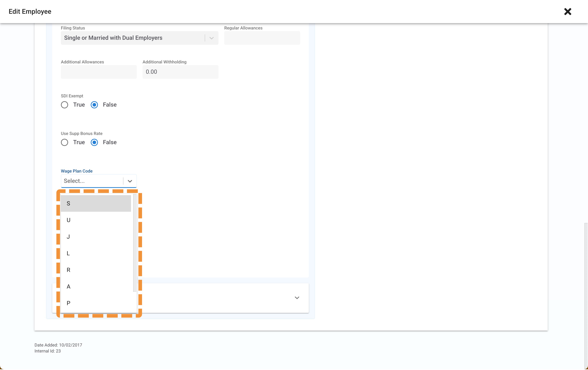This screenshot has height=370, width=588.
Task: Set Use Supp Bonus Rate to True
Action: (x=65, y=142)
